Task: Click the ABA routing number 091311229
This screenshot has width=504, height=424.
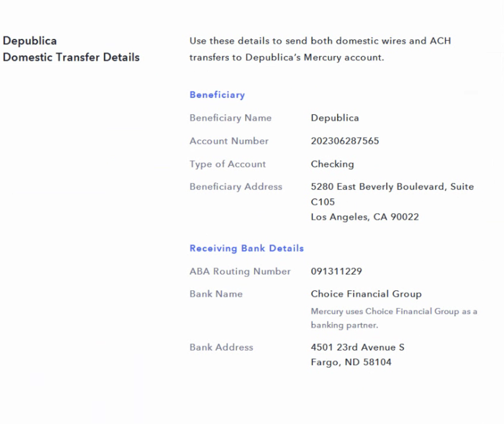Action: 336,271
